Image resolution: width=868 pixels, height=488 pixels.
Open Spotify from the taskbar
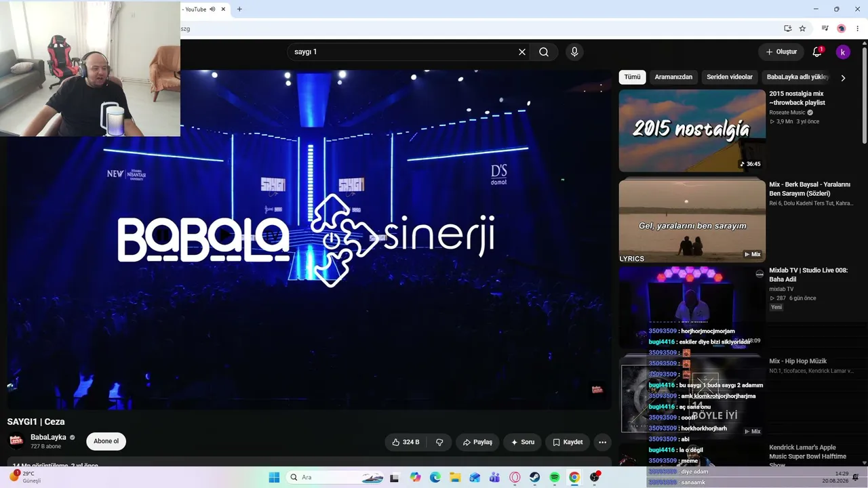pos(555,477)
